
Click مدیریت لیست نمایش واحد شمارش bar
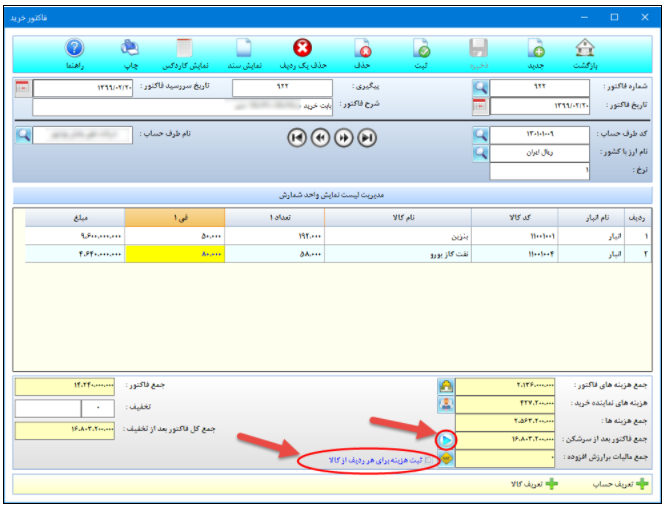pos(332,195)
